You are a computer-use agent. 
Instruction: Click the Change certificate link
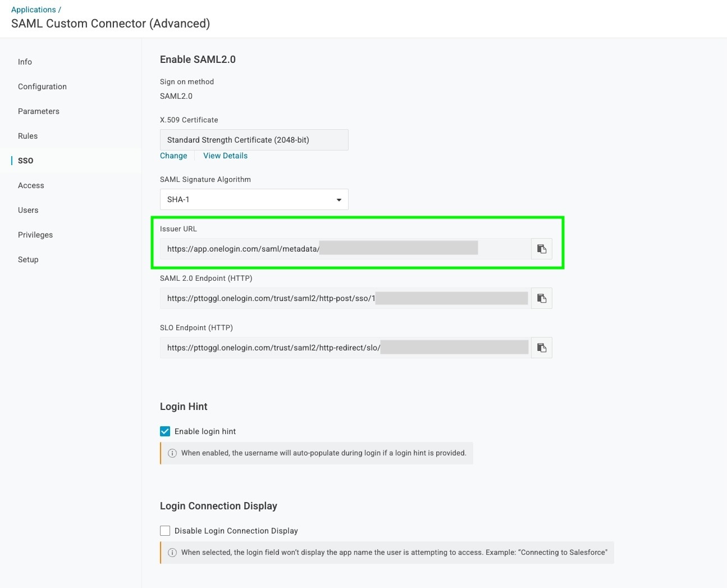click(173, 156)
